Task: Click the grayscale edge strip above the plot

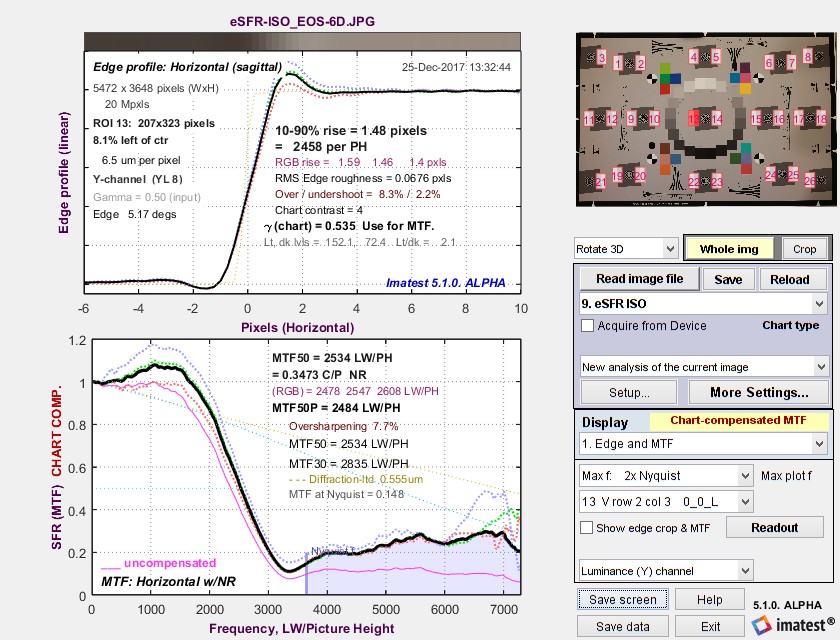Action: pyautogui.click(x=302, y=42)
